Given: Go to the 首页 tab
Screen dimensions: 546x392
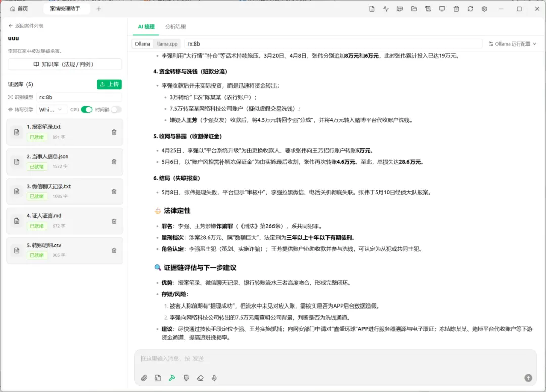Looking at the screenshot, I should point(19,9).
